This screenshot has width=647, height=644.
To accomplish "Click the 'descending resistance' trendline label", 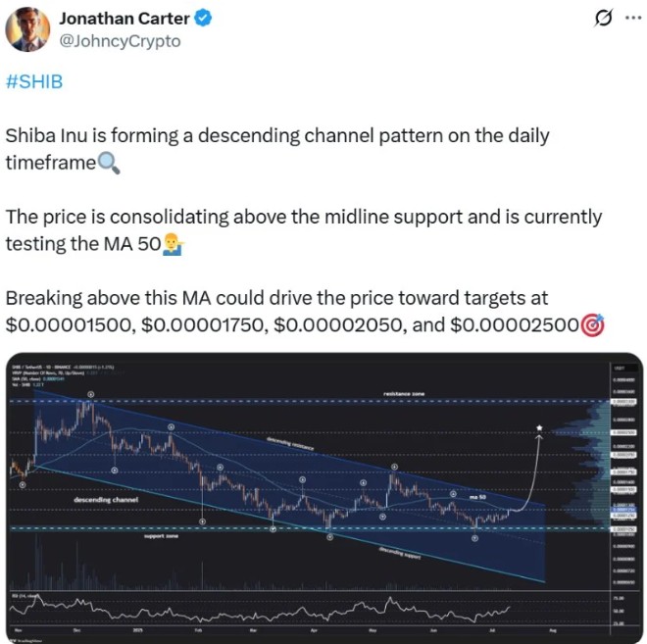I will pos(290,443).
